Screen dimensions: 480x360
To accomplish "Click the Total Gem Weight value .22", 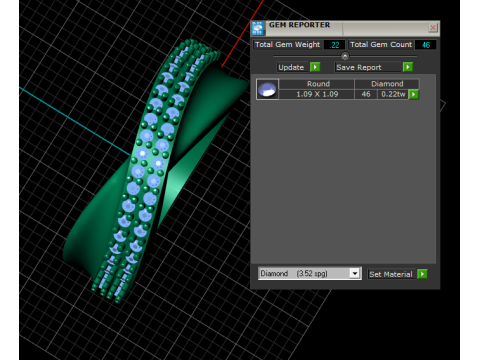I will pos(335,45).
